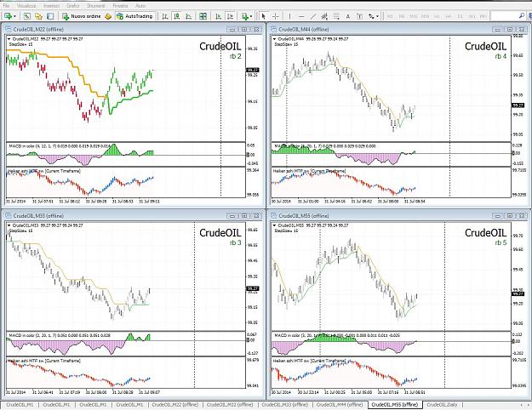Click the New Chart toolbar icon
Image resolution: width=532 pixels, height=410 pixels.
point(8,16)
